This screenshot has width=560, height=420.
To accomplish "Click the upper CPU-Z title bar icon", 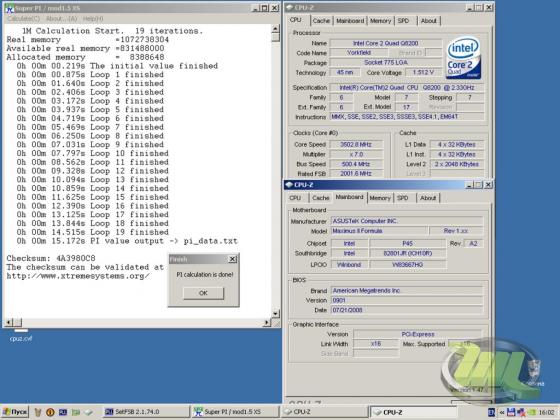I will 290,8.
